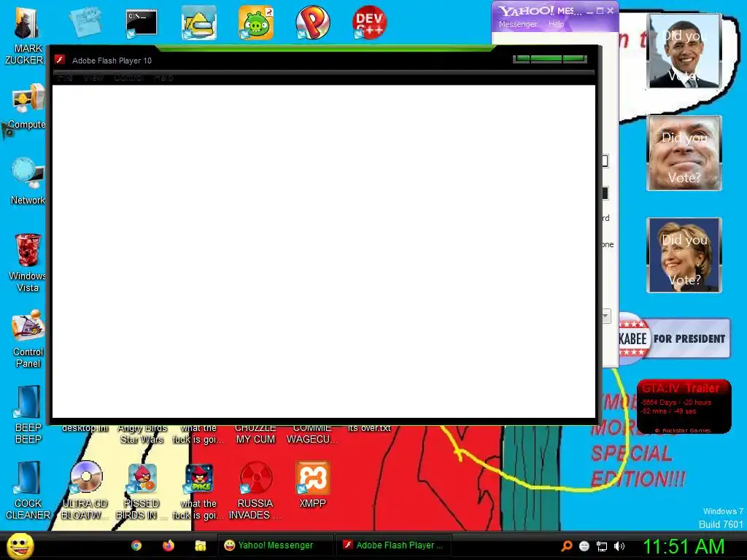The height and width of the screenshot is (560, 747).
Task: Launch the Angry Birds Space desktop icon
Action: (x=198, y=491)
